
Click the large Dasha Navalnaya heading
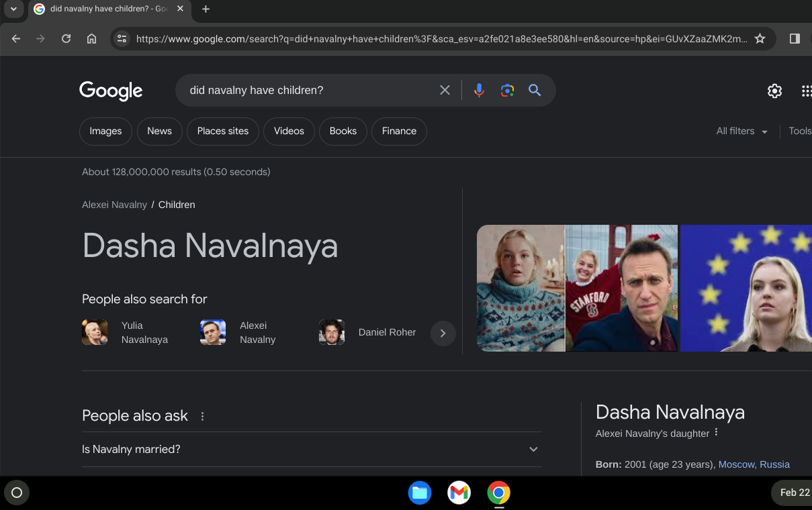point(210,245)
